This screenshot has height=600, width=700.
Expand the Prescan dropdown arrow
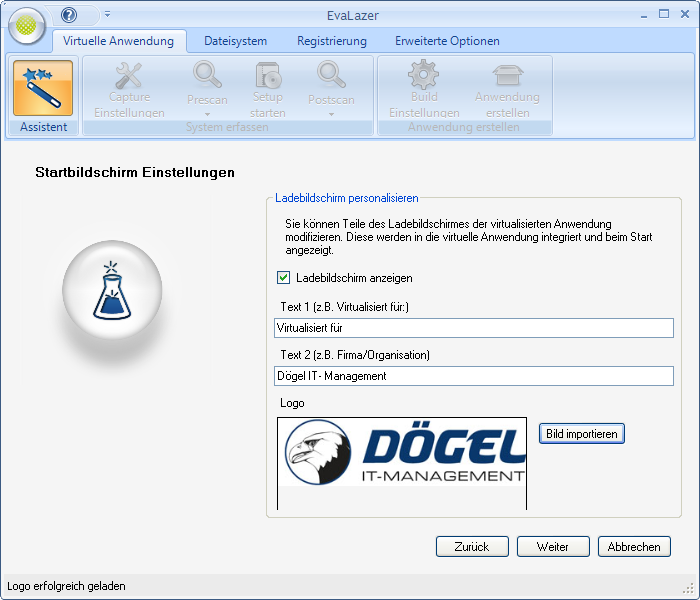(x=207, y=114)
